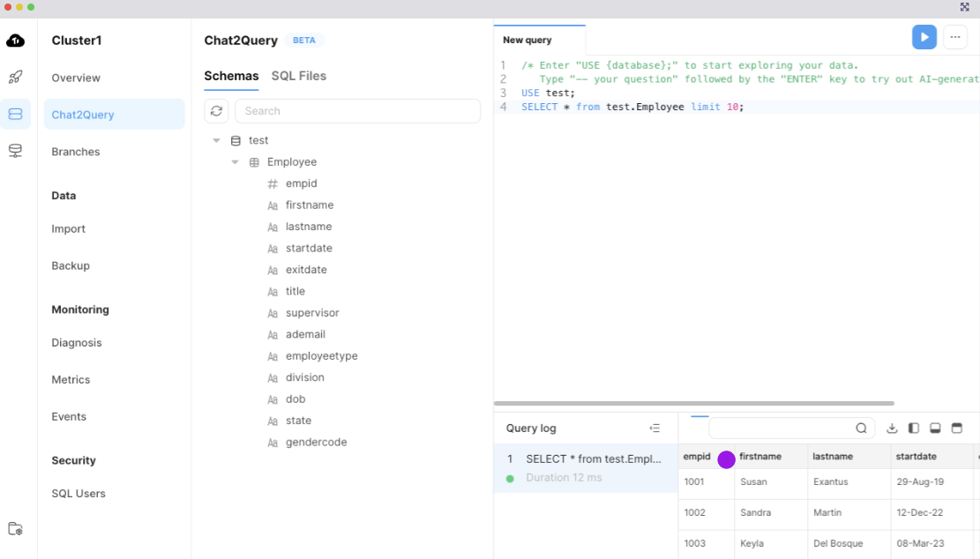
Task: Click the green status dot in the query log
Action: (x=510, y=479)
